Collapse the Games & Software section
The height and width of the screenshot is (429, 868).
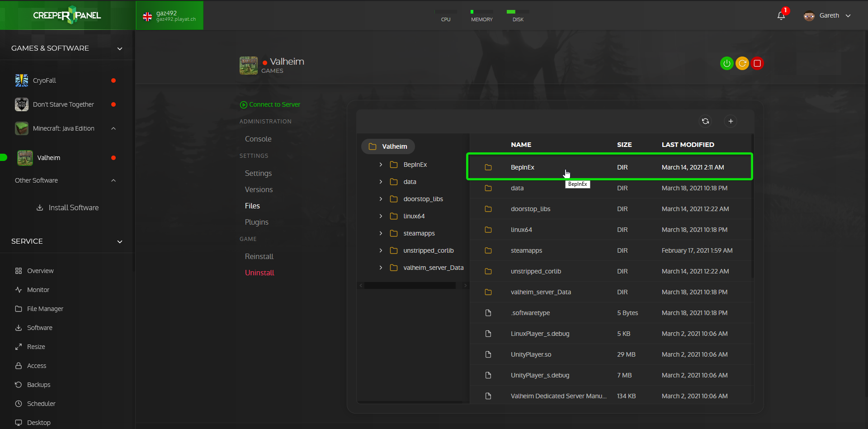pyautogui.click(x=120, y=49)
